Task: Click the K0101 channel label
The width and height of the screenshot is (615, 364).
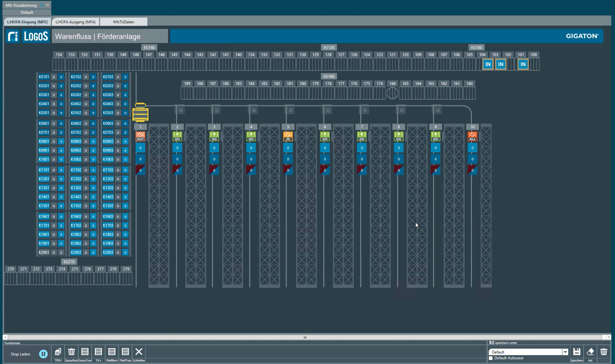Action: (44, 77)
